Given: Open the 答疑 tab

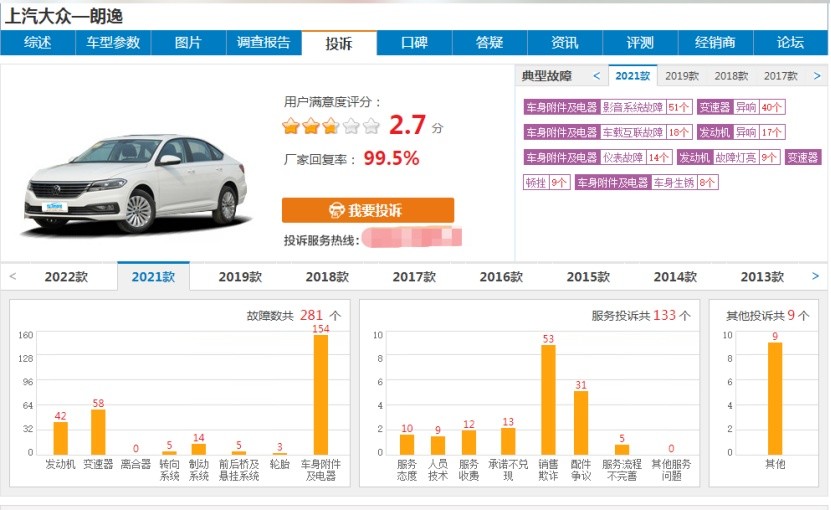Looking at the screenshot, I should [x=490, y=42].
